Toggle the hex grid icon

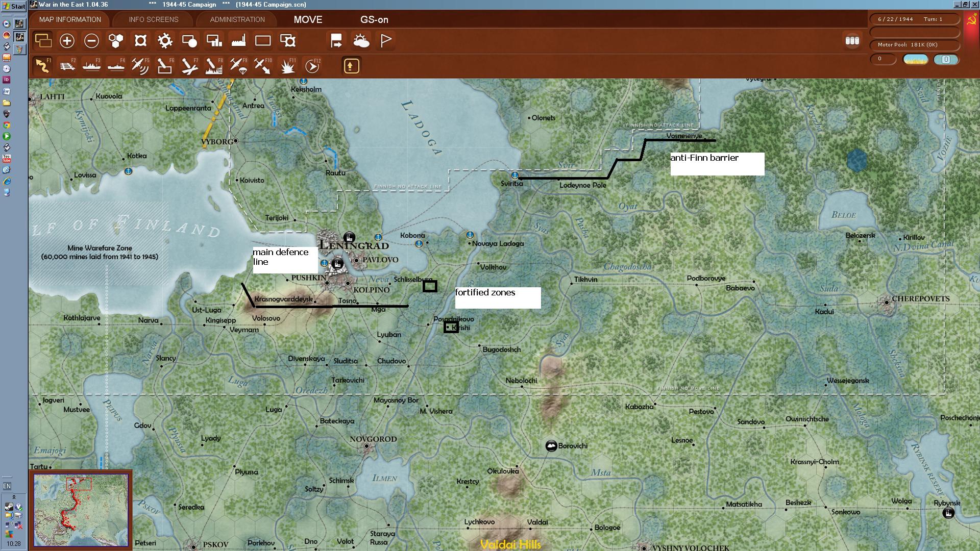tap(116, 41)
